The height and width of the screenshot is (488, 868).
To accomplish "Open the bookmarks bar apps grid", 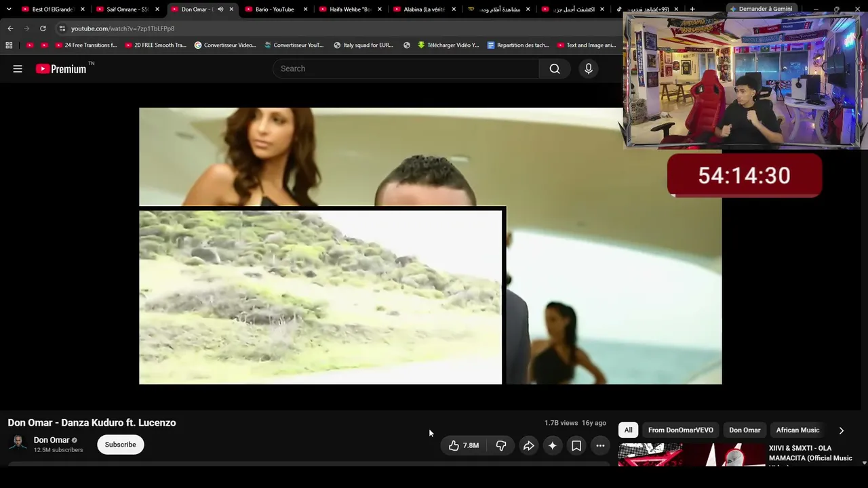I will tap(9, 45).
